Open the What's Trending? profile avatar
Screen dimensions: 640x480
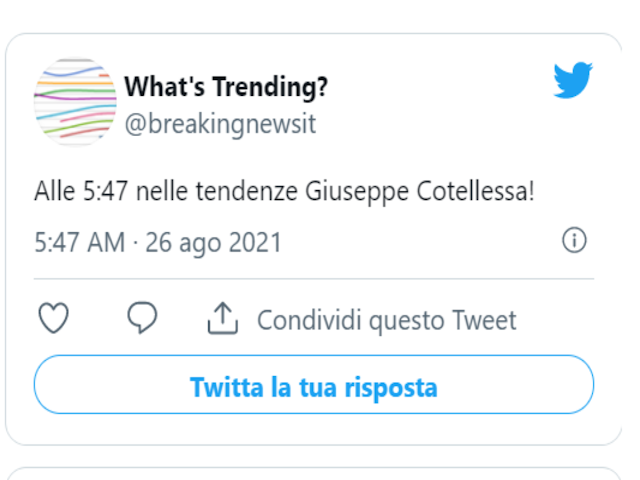point(75,101)
